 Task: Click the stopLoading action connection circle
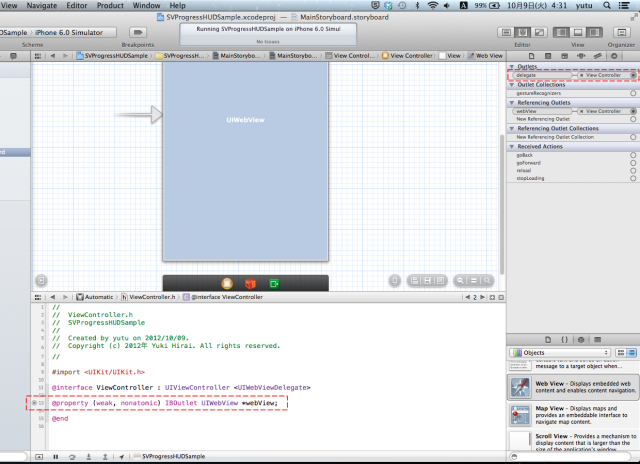click(x=633, y=178)
